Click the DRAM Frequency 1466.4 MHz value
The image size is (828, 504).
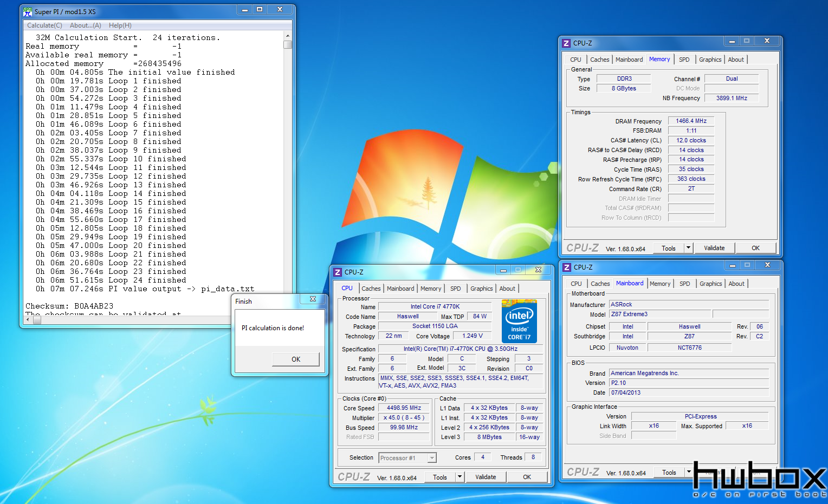point(691,121)
